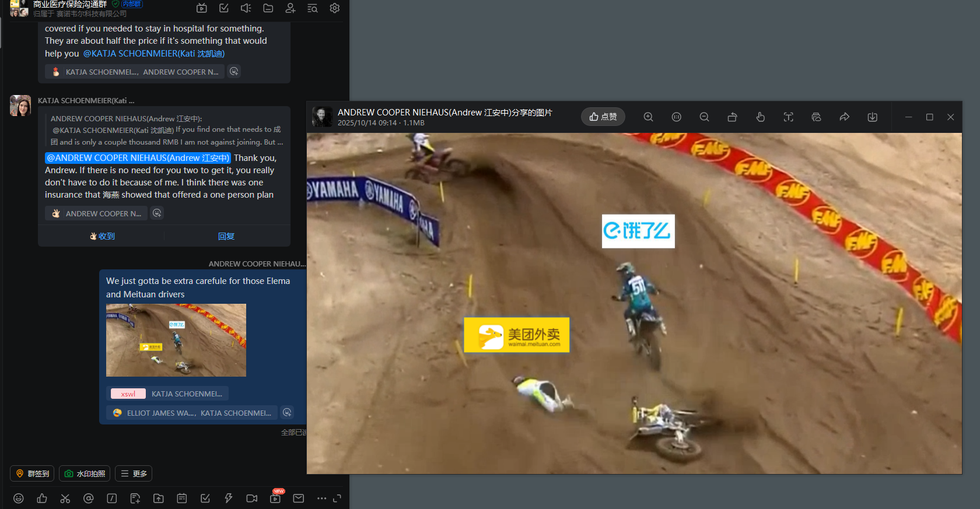Start a screenshot with the scissors icon
This screenshot has width=980, height=509.
pos(65,499)
